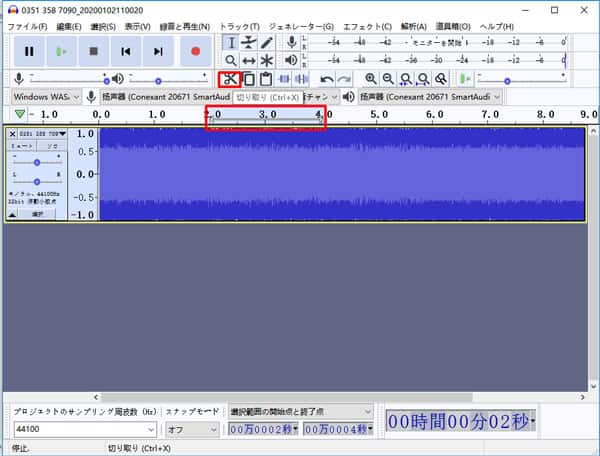The image size is (600, 456).
Task: Zoom out of the waveform
Action: point(388,79)
